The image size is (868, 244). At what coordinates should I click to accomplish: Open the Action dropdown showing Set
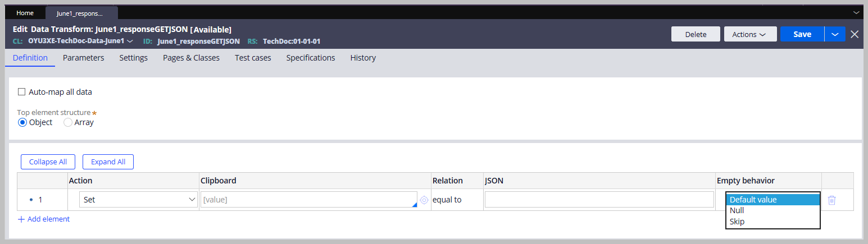(138, 200)
